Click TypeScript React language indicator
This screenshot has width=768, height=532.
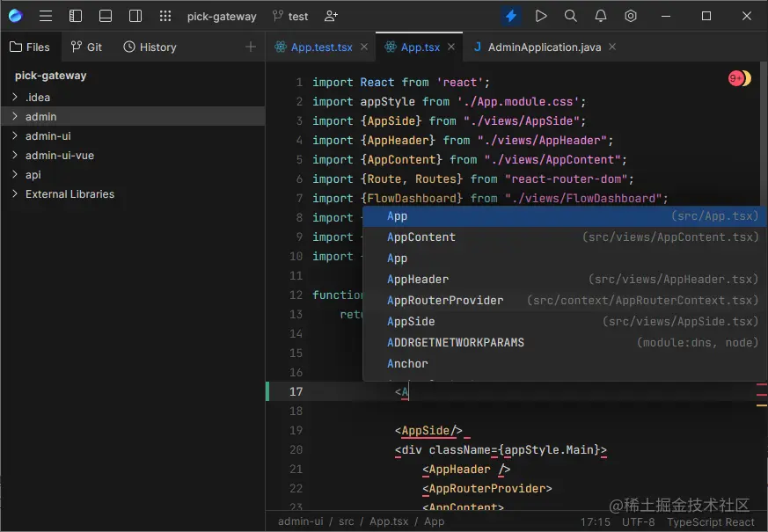coord(710,521)
